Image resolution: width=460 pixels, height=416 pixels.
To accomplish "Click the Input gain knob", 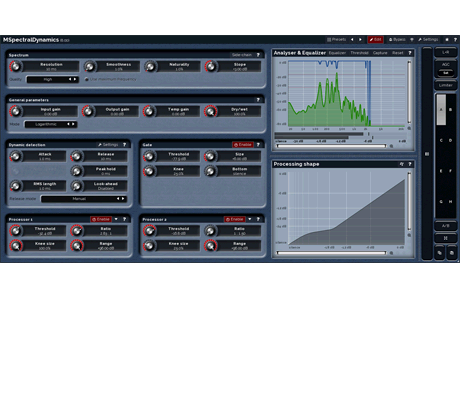I will [x=15, y=111].
